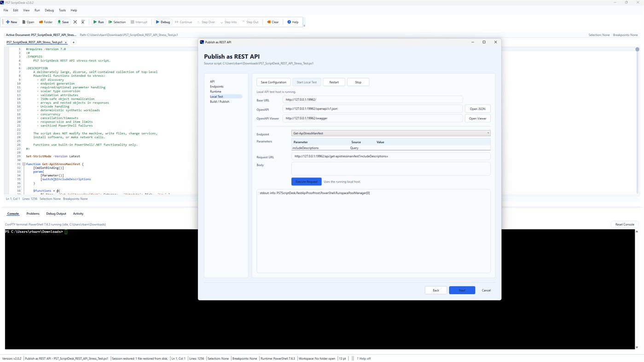Open the Tools menu
The image size is (644, 362).
(x=62, y=10)
